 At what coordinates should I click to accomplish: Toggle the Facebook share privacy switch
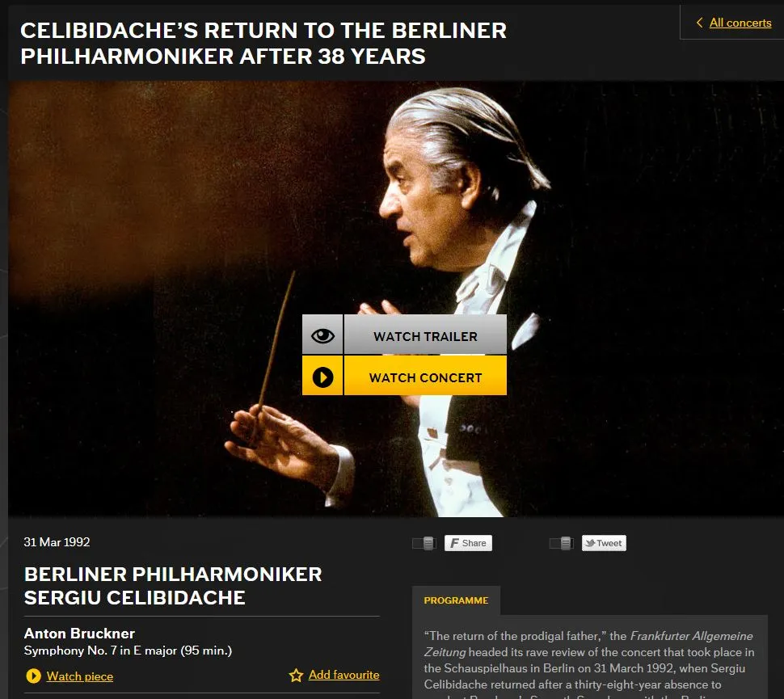click(424, 543)
